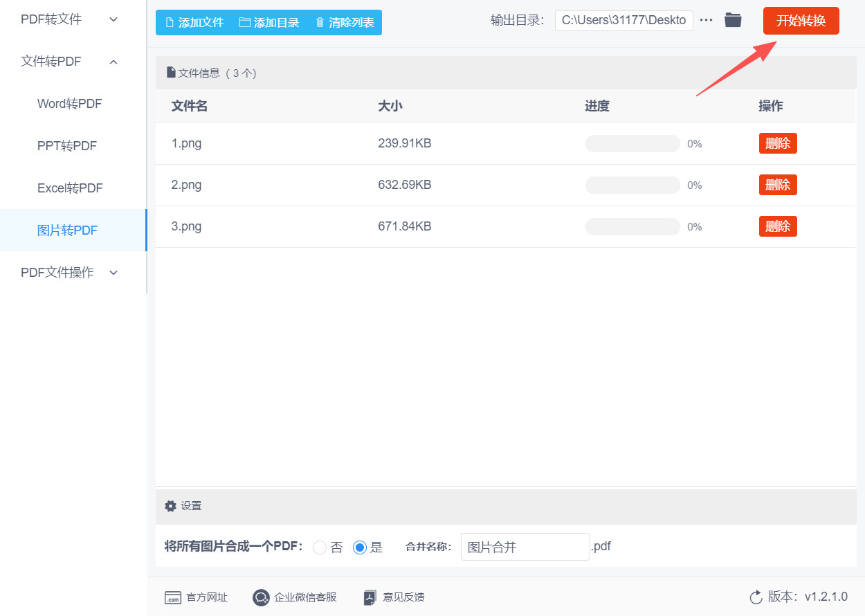Click version text v1.2.1.0
The image size is (865, 616).
click(x=826, y=597)
